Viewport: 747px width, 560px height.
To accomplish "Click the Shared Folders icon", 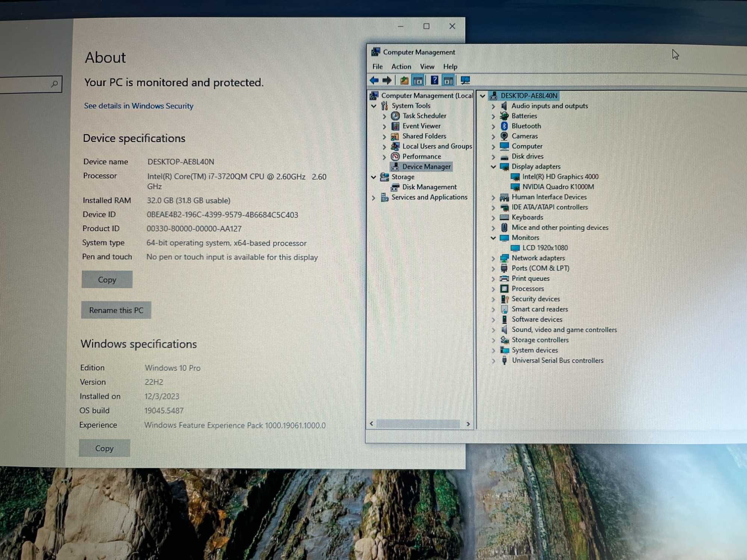I will 395,136.
